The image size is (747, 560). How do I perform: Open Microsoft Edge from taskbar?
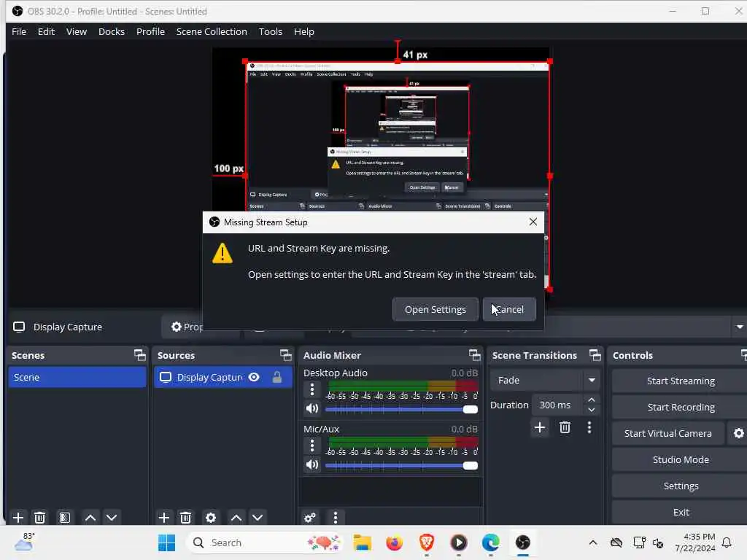pyautogui.click(x=491, y=542)
